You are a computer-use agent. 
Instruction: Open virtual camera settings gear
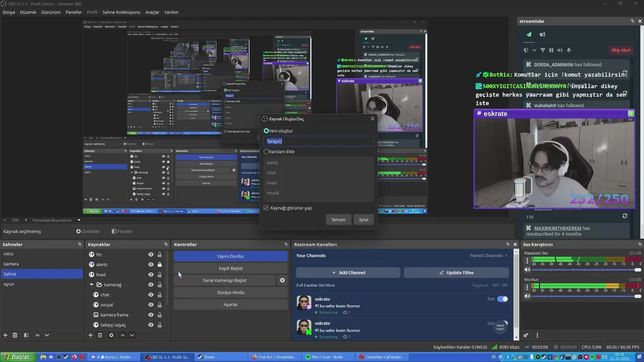click(282, 281)
